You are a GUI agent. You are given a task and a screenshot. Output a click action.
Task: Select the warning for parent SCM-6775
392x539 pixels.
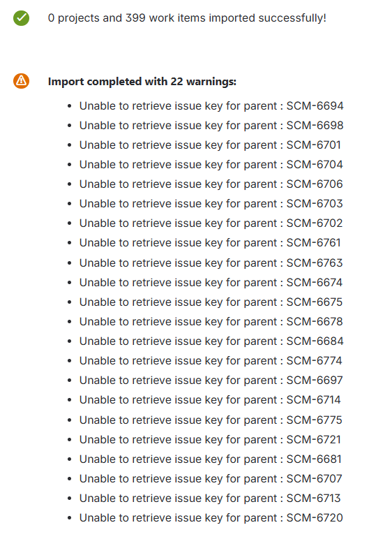click(211, 420)
